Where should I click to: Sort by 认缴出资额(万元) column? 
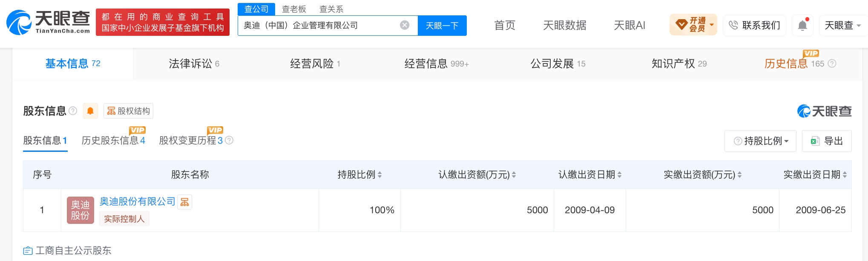(x=514, y=175)
